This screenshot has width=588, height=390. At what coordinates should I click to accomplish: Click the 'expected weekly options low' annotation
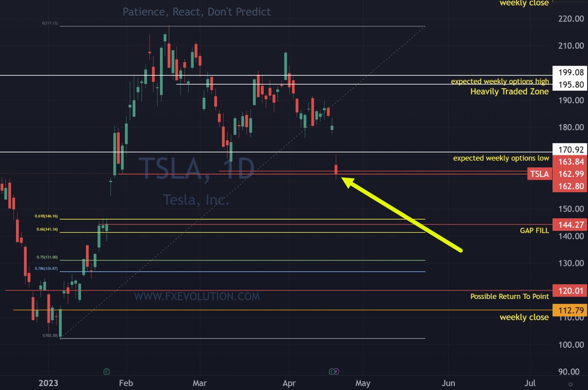(x=501, y=158)
